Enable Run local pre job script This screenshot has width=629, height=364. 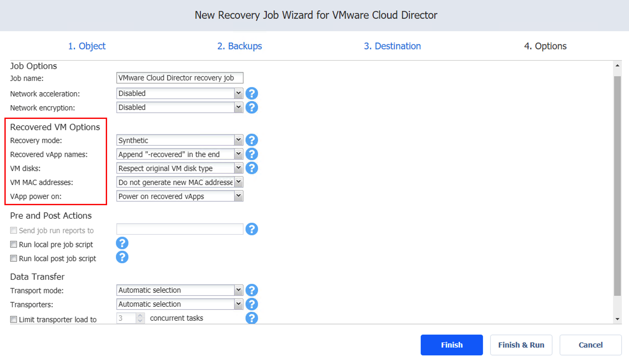point(13,244)
